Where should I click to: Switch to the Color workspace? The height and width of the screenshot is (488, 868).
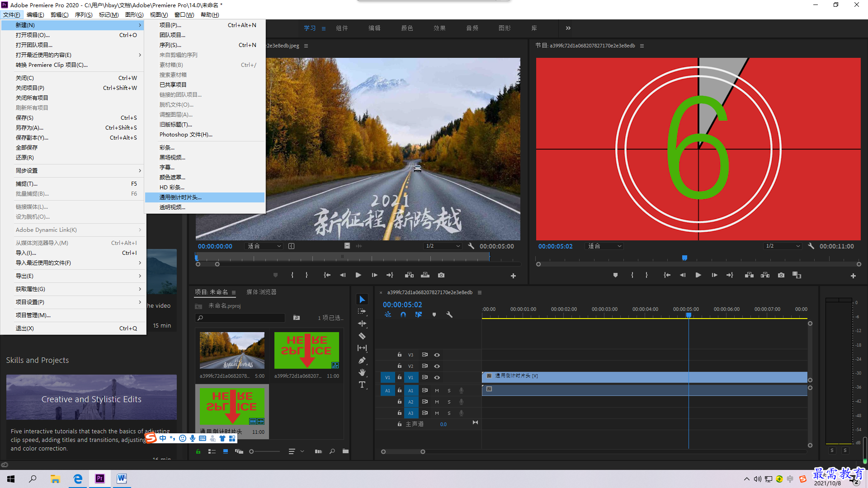pyautogui.click(x=407, y=28)
